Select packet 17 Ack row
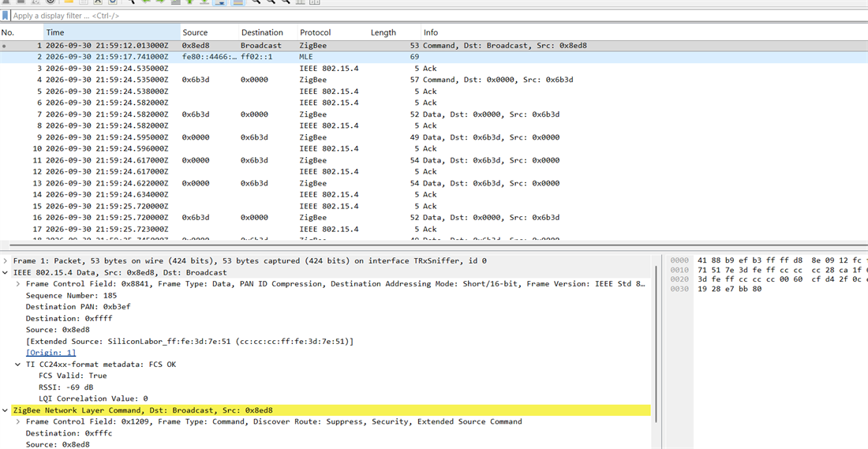The image size is (868, 449). [x=434, y=229]
